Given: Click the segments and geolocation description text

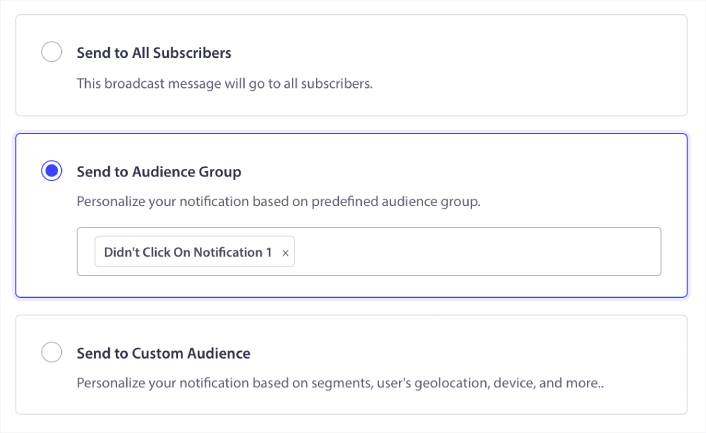Looking at the screenshot, I should pos(340,382).
